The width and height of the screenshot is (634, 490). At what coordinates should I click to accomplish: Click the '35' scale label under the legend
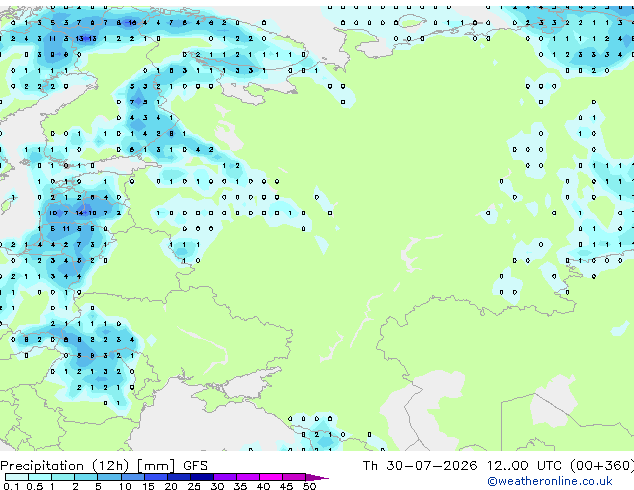click(241, 486)
